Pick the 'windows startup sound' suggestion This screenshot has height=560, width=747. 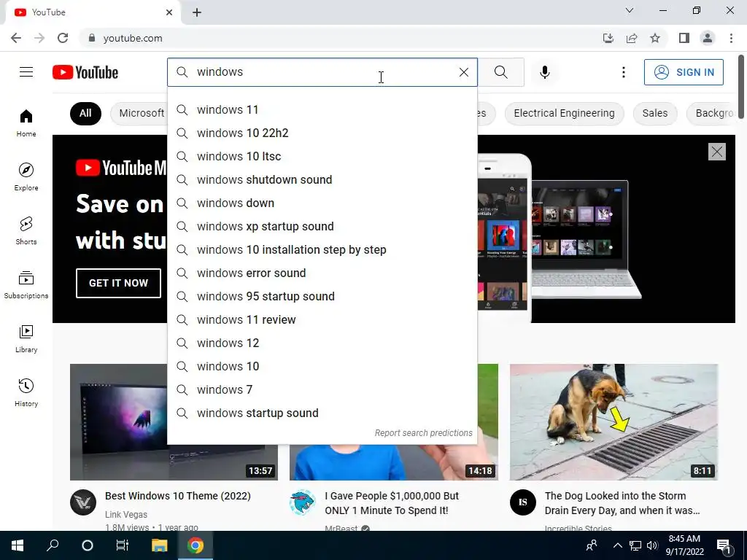point(322,413)
